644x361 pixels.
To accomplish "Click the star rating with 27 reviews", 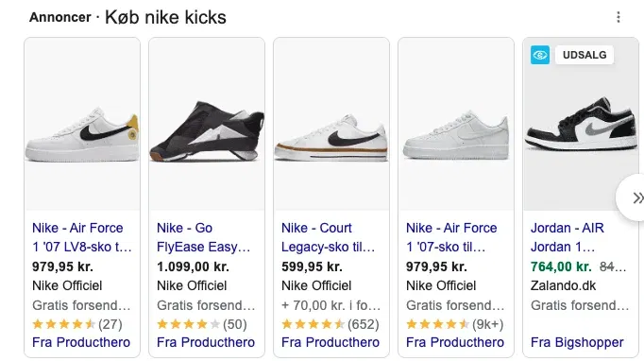I will (x=77, y=324).
